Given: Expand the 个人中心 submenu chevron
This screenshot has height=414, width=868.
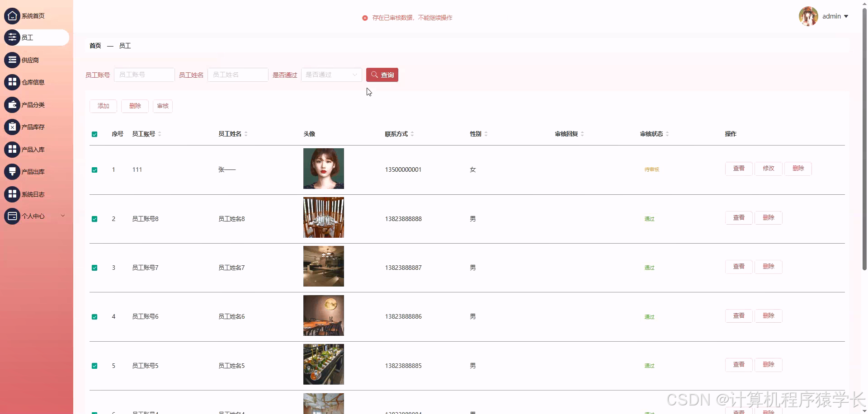Looking at the screenshot, I should (63, 216).
